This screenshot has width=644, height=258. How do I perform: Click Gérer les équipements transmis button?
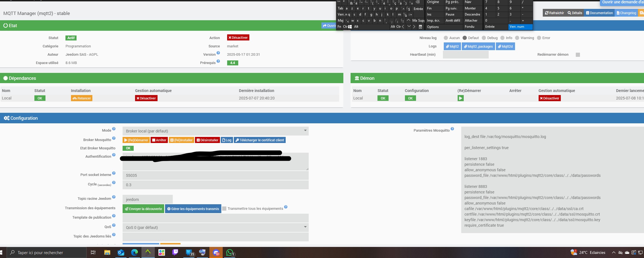(x=193, y=209)
